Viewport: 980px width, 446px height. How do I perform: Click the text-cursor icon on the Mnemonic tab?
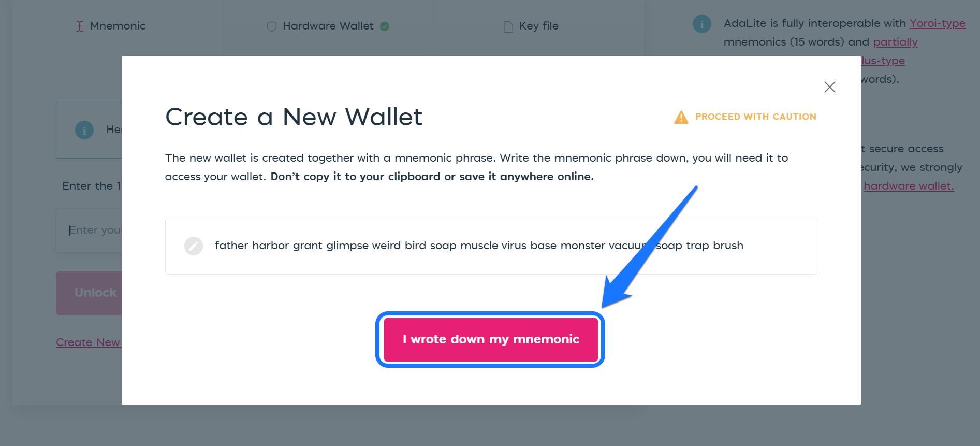[80, 26]
